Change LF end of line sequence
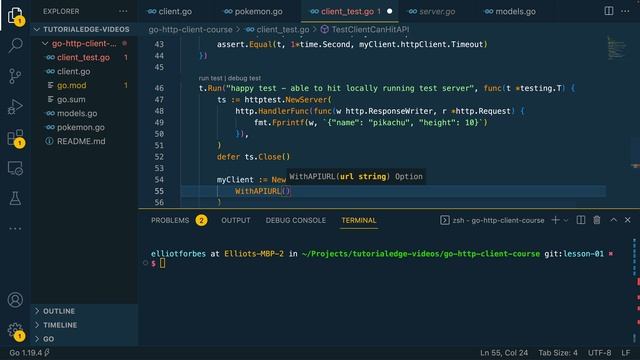The height and width of the screenshot is (360, 640). click(626, 353)
